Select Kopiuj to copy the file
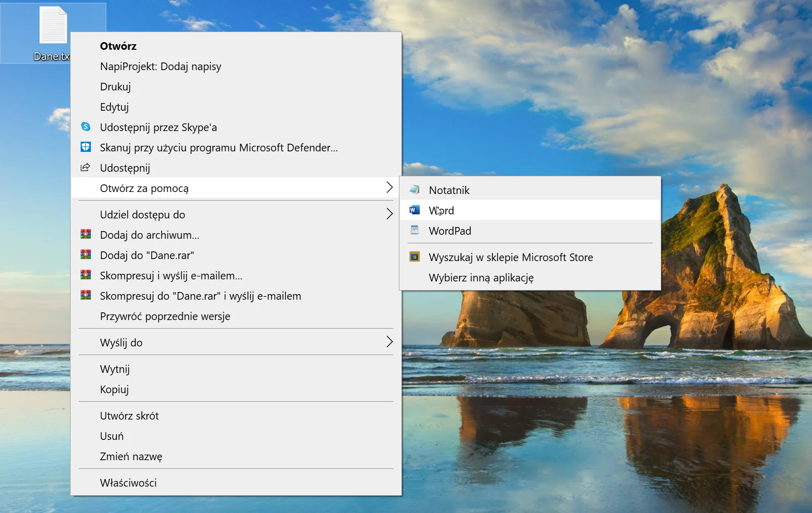Image resolution: width=812 pixels, height=513 pixels. point(236,389)
